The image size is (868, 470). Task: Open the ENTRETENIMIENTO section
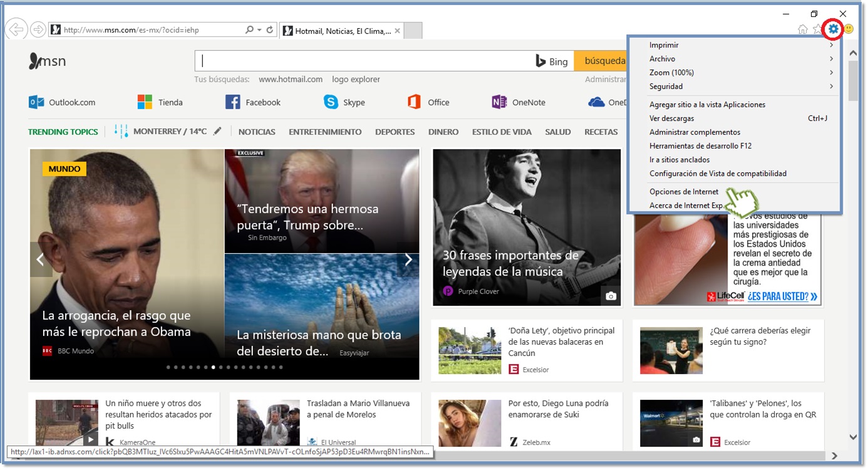(x=325, y=132)
